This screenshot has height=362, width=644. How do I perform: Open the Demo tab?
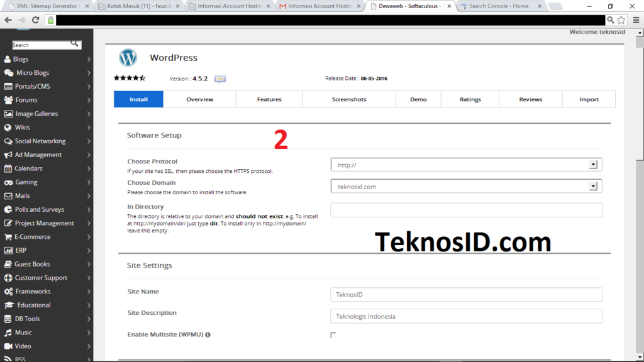418,99
